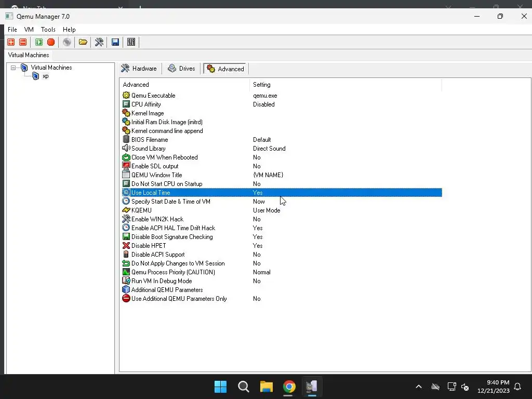Select Enable ACPI HAL Time Drift Hack row
Viewport: 532px width, 399px height.
(x=282, y=228)
